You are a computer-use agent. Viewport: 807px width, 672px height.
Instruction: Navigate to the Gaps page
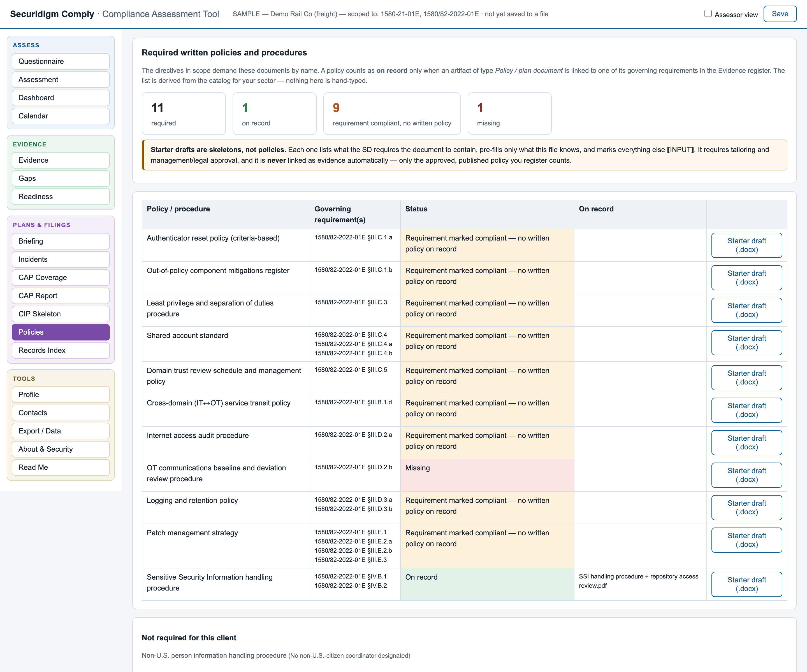[61, 178]
